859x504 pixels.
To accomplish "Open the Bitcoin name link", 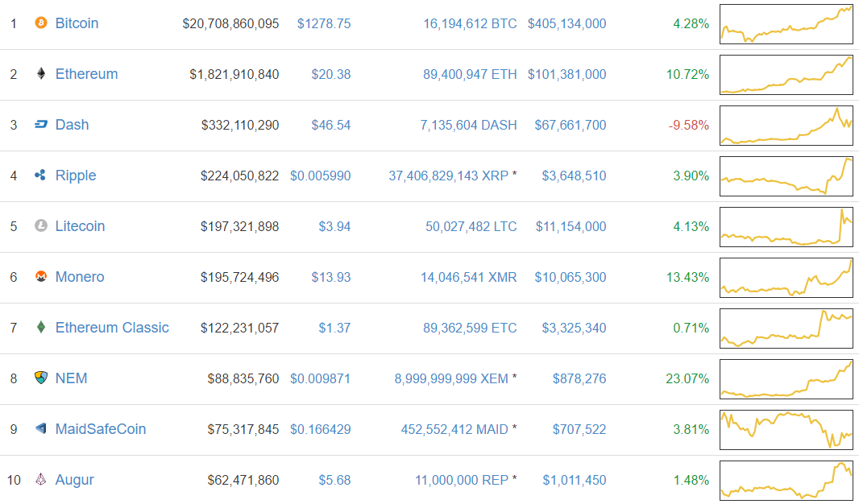I will [77, 23].
